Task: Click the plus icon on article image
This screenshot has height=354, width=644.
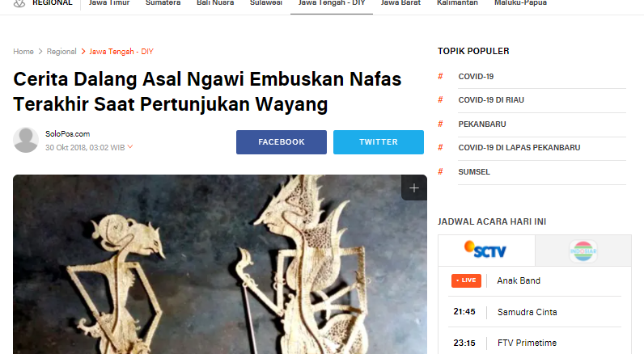Action: [x=414, y=188]
